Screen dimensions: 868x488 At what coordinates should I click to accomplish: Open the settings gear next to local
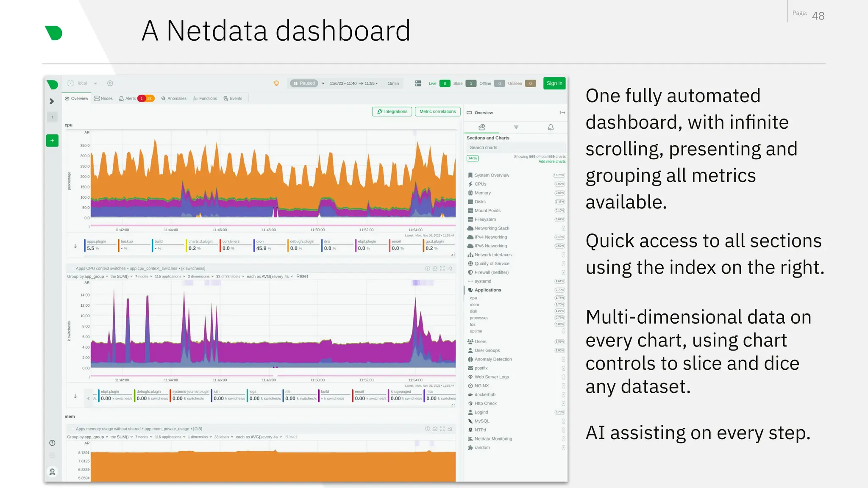[110, 83]
